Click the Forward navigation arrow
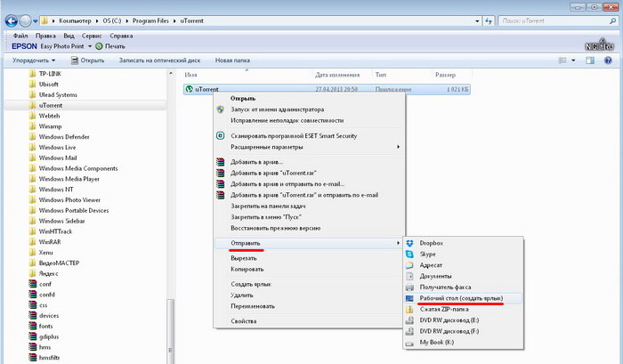The image size is (623, 364). click(x=25, y=20)
